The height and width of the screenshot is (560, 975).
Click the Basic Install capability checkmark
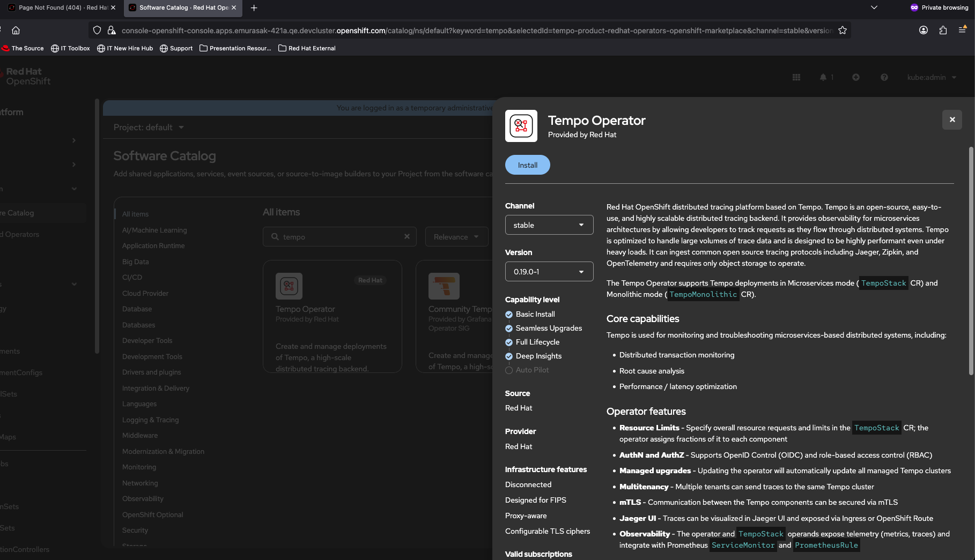(x=509, y=315)
